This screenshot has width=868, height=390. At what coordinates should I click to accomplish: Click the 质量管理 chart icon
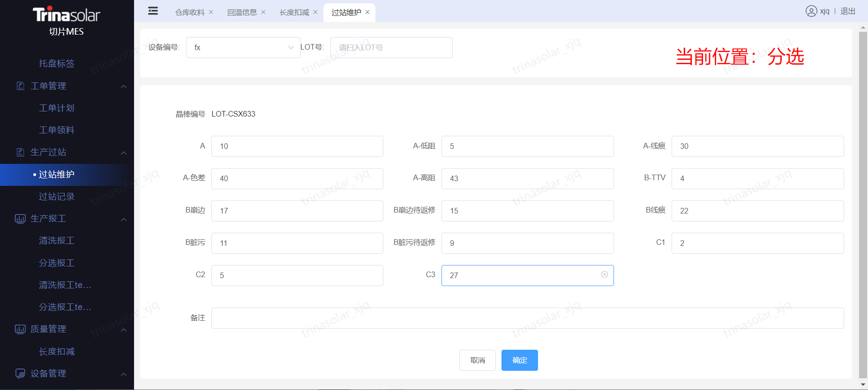point(20,329)
